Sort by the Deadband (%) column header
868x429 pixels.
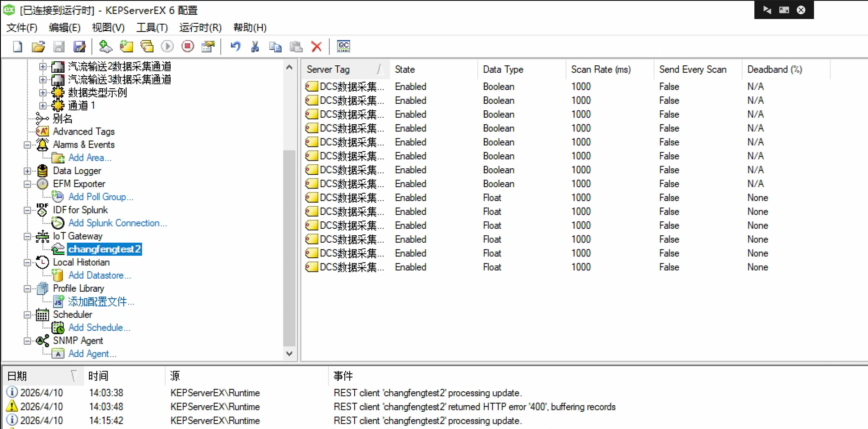786,70
